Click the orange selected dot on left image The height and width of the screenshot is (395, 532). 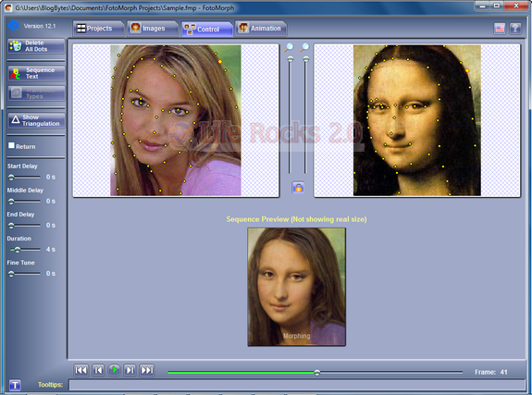[x=220, y=61]
